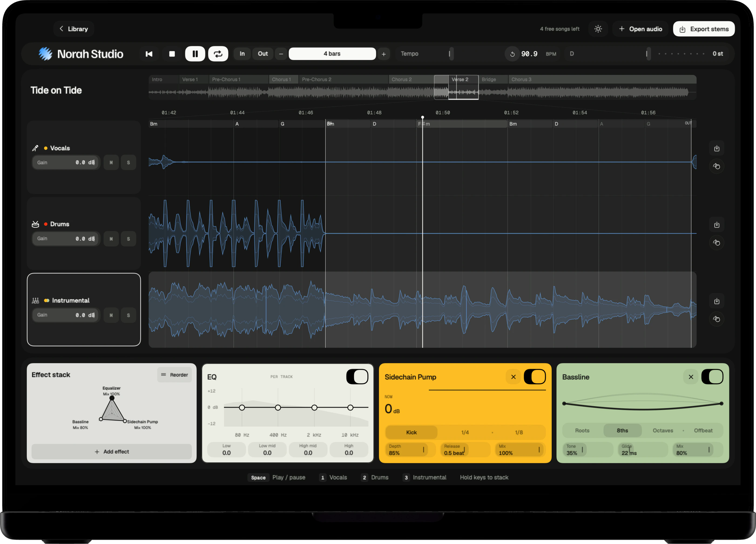The height and width of the screenshot is (544, 756).
Task: Toggle the EQ effect switch
Action: (x=357, y=377)
